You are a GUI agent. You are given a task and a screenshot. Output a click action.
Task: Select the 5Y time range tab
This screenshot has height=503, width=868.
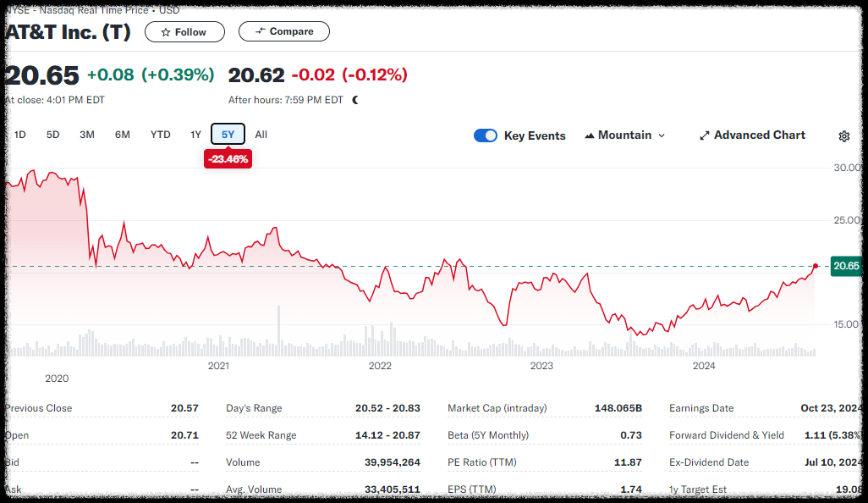tap(228, 134)
